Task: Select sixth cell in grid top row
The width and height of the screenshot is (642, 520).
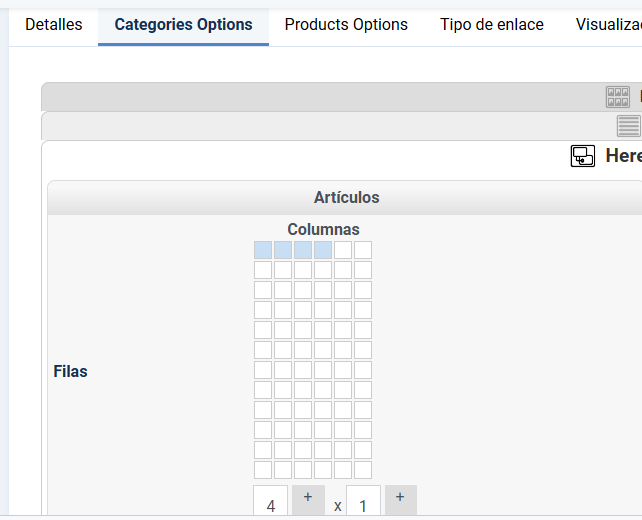Action: 363,250
